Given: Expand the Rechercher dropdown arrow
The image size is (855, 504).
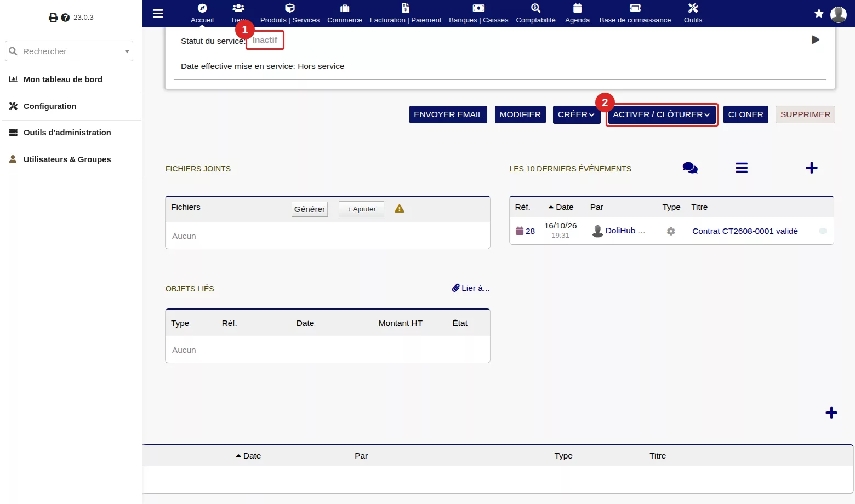Looking at the screenshot, I should point(127,51).
